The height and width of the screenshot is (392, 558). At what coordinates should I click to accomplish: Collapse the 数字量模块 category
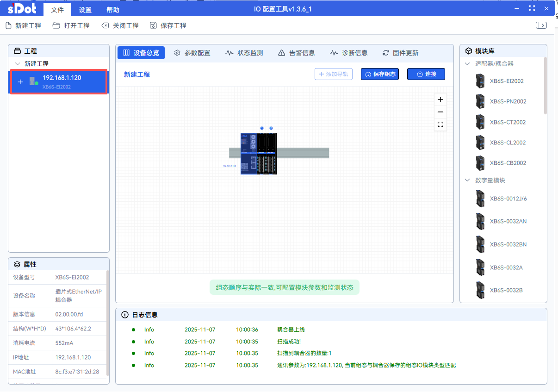(x=467, y=180)
